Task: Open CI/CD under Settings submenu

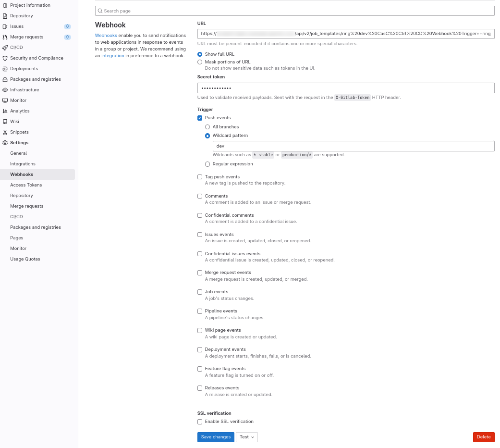Action: pos(16,216)
